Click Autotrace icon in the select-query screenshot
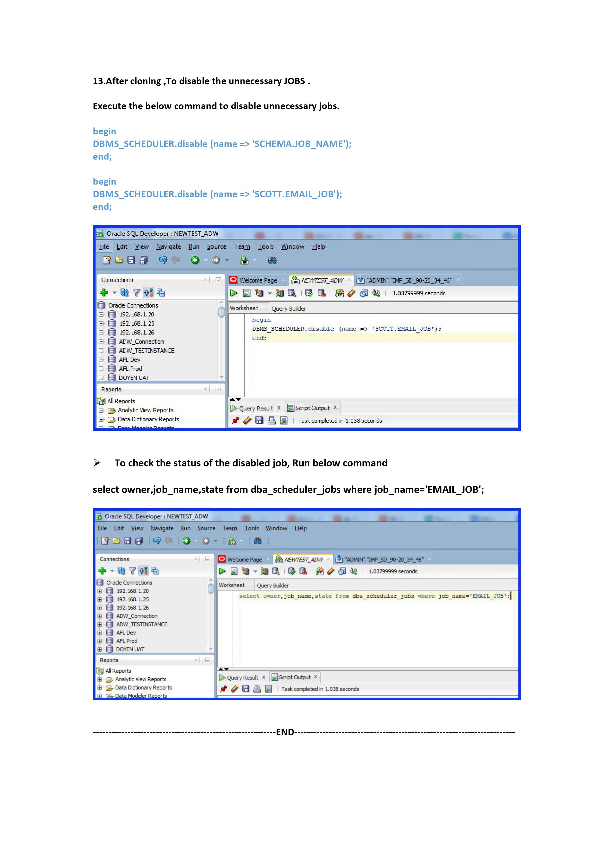 pos(264,571)
